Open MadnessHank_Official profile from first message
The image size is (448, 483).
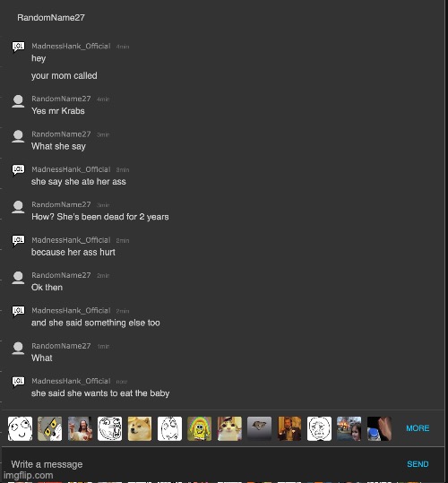tap(71, 47)
